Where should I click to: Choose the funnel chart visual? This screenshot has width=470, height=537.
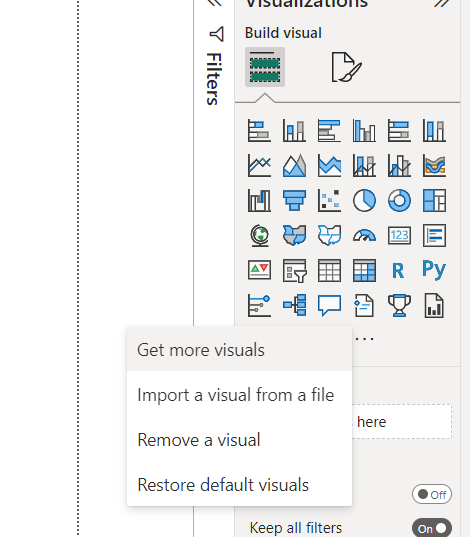click(x=294, y=200)
